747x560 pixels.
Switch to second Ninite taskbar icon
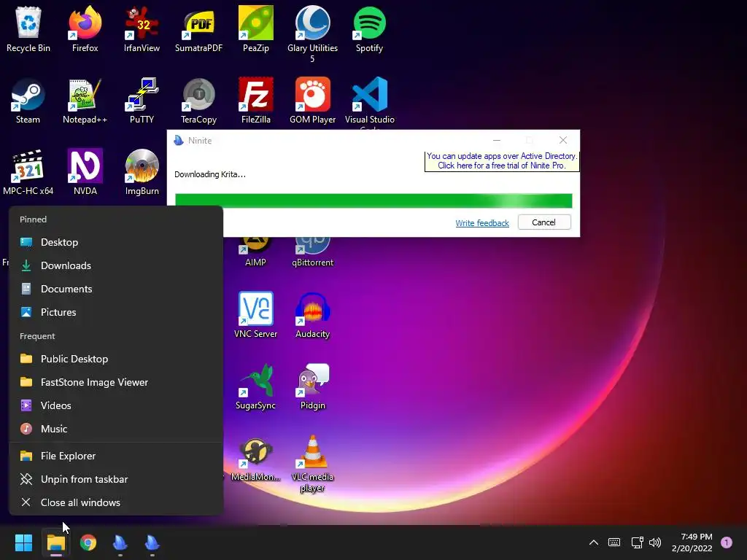tap(152, 542)
